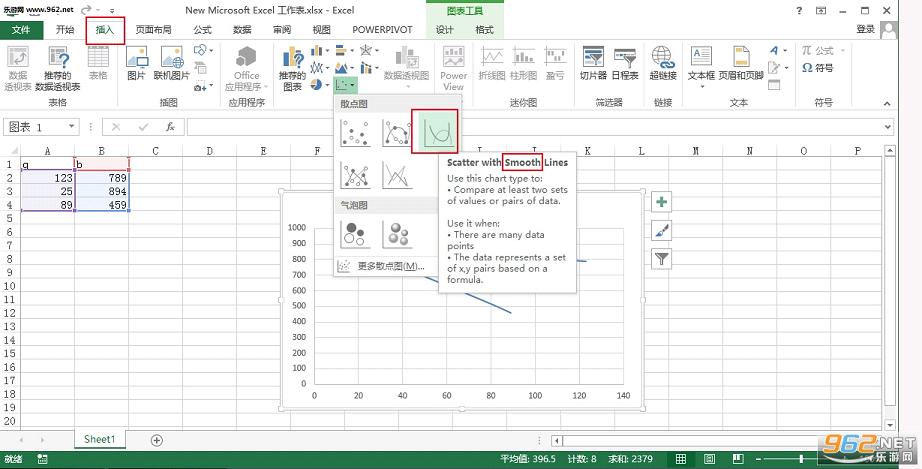Open the area chart dropdown in ribbon
The width and height of the screenshot is (922, 469).
pos(345,68)
